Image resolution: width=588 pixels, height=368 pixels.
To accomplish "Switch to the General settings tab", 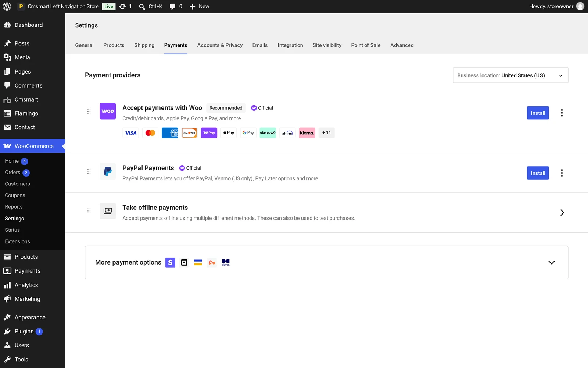I will tap(84, 45).
